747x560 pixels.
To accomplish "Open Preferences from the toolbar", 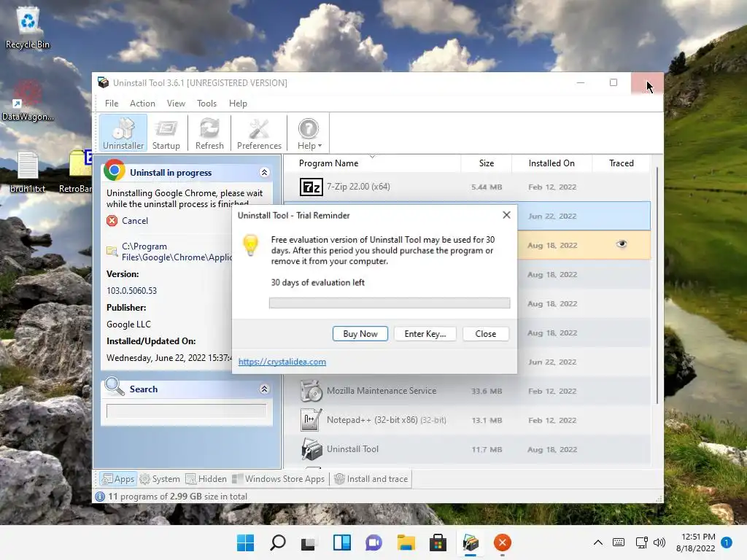I will click(259, 133).
